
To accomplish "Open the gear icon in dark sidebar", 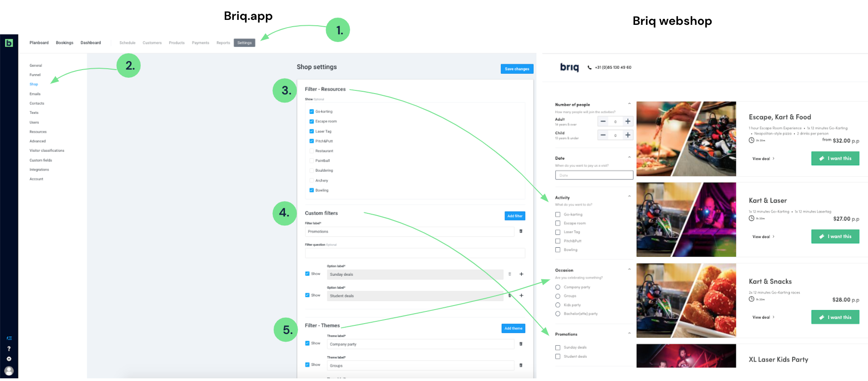I will point(9,359).
